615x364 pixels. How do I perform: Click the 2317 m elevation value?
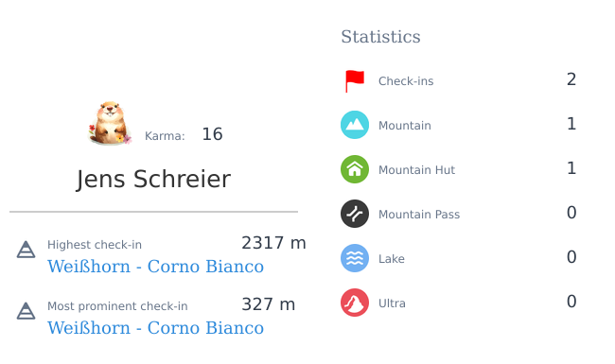[273, 243]
